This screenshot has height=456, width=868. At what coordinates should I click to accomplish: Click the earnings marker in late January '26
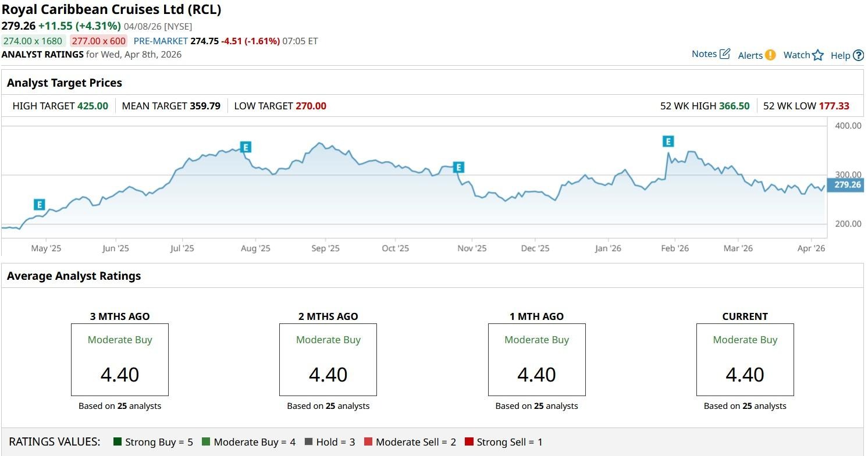pos(668,141)
